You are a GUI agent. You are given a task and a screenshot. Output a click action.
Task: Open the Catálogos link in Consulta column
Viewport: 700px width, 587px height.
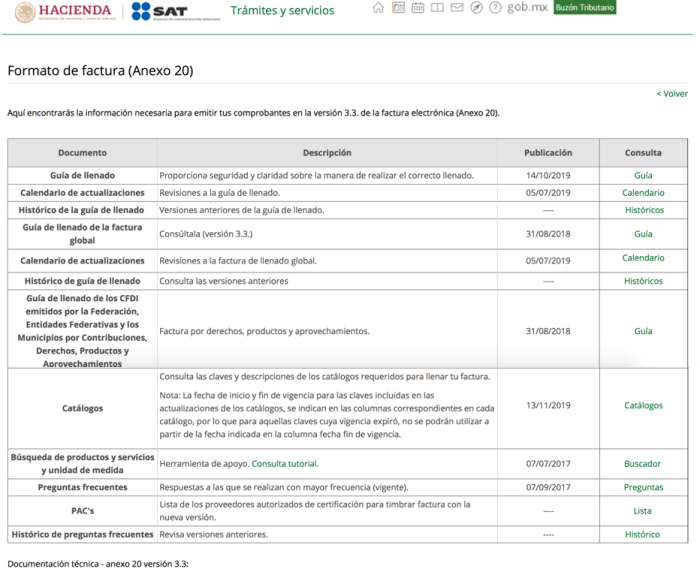[643, 406]
